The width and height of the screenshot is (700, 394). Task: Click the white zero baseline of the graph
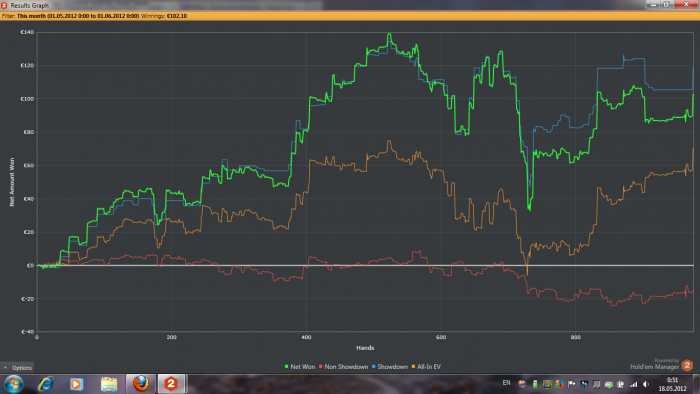click(365, 265)
